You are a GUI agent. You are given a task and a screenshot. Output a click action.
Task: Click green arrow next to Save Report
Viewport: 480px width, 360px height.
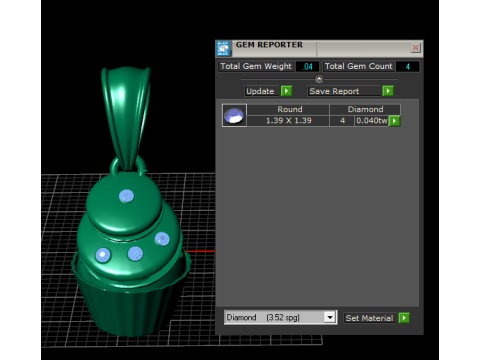pyautogui.click(x=388, y=91)
